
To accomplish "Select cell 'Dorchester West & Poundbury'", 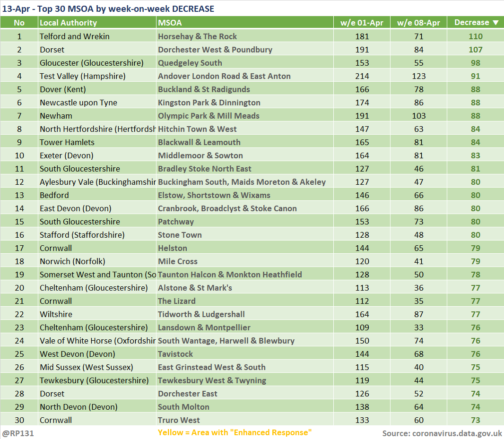I will 244,50.
